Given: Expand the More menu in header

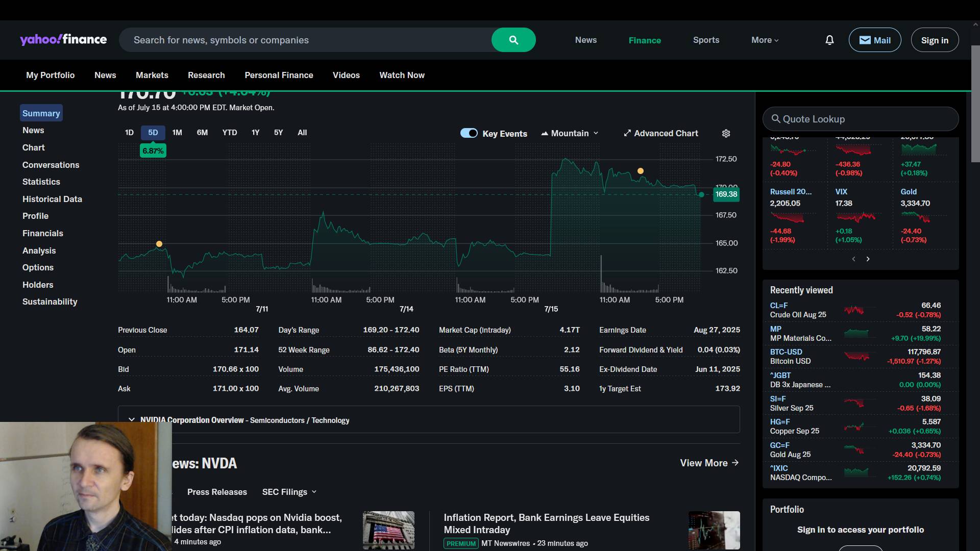Looking at the screenshot, I should (x=765, y=40).
